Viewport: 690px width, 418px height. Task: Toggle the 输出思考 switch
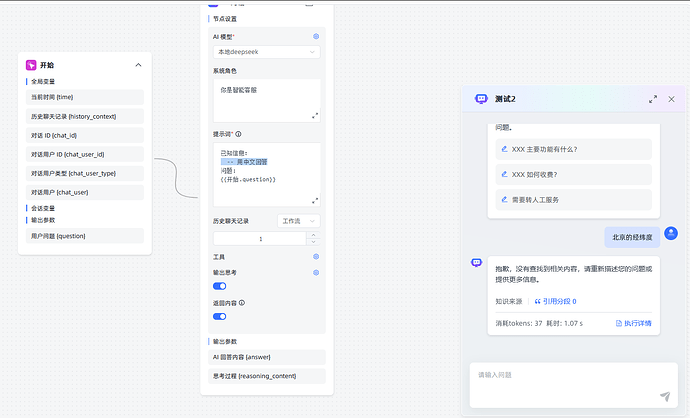pyautogui.click(x=220, y=286)
